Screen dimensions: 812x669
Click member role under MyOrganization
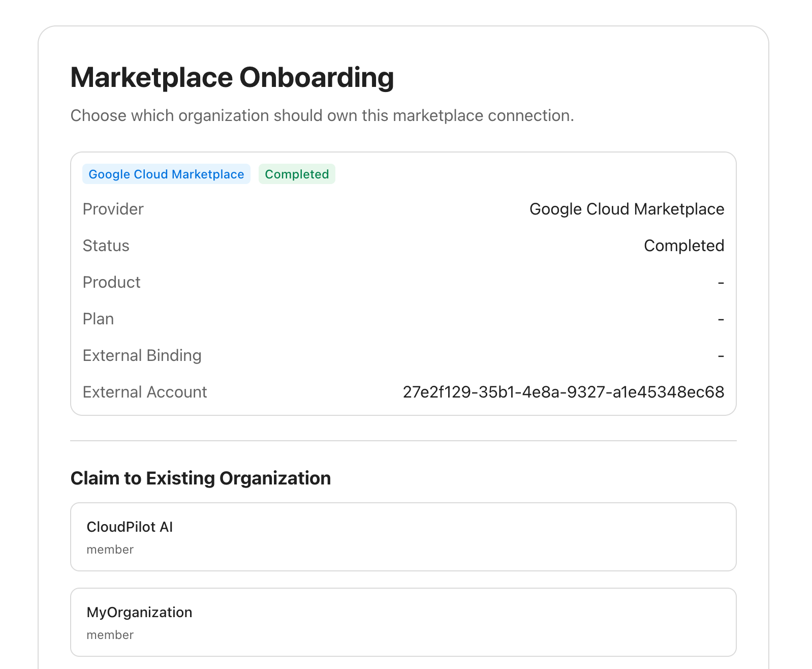tap(110, 635)
